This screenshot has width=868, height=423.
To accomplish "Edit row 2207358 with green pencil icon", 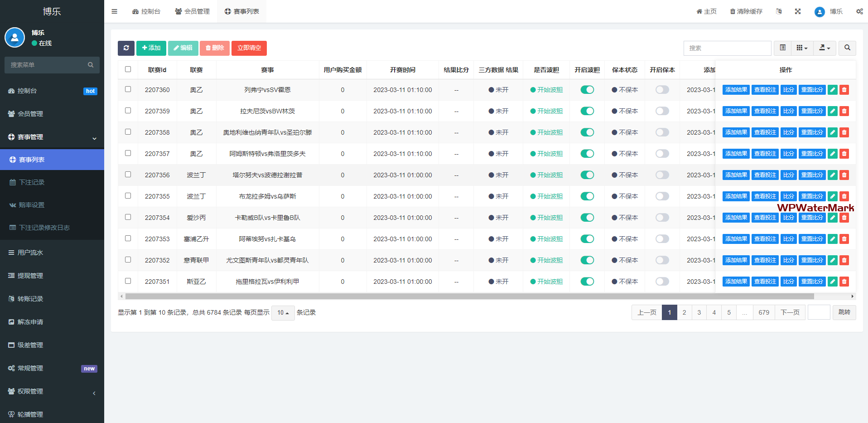I will pyautogui.click(x=833, y=132).
